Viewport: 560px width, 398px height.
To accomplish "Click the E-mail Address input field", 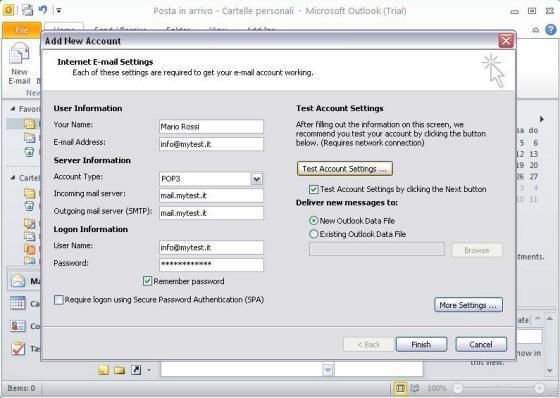I will (211, 144).
